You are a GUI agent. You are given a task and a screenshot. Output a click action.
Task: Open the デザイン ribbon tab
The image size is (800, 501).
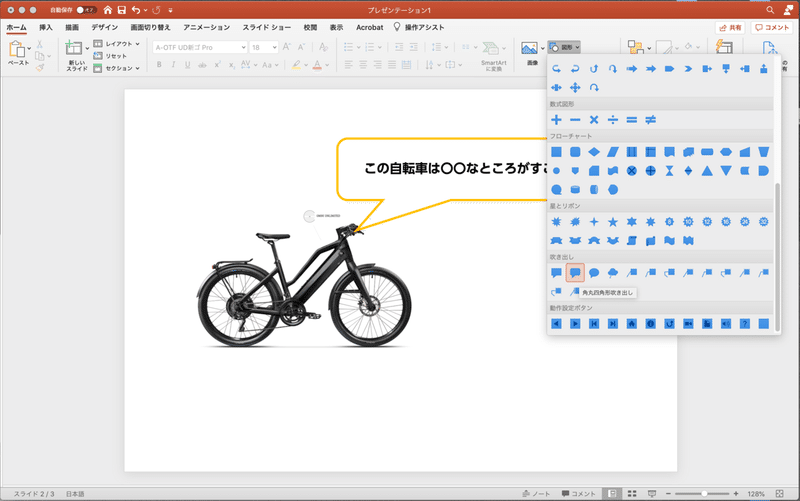(x=105, y=28)
